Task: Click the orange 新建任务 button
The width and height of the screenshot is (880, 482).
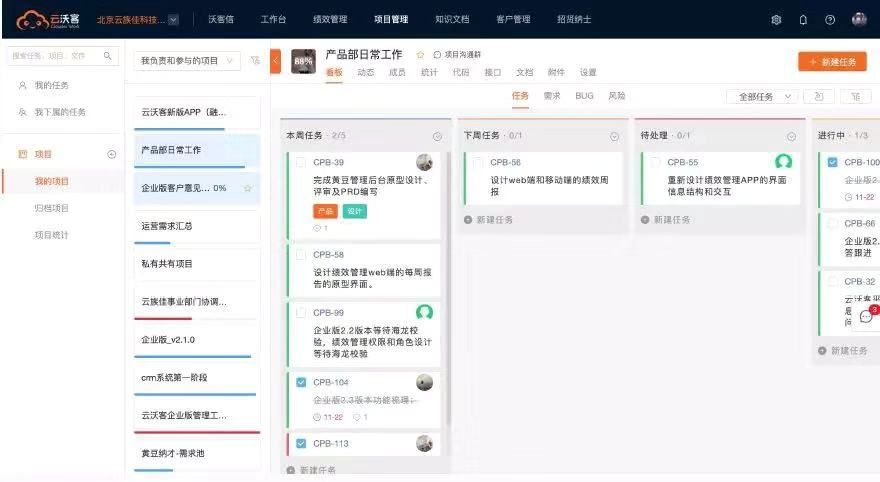Action: (x=832, y=62)
